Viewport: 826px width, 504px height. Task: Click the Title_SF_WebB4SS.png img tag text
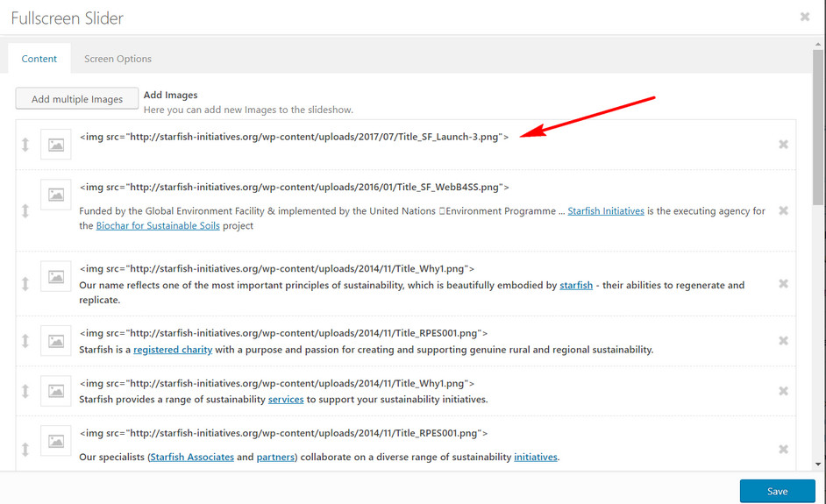tap(294, 187)
